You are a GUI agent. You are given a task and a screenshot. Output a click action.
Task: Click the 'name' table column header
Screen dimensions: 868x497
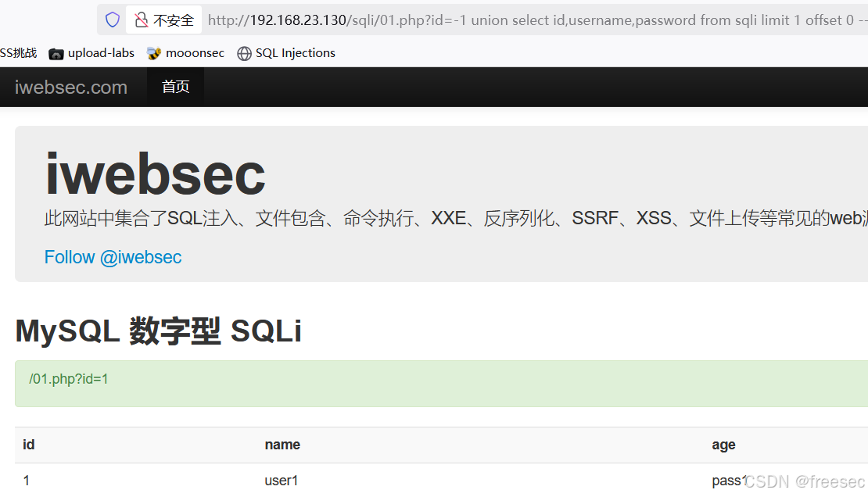tap(282, 445)
